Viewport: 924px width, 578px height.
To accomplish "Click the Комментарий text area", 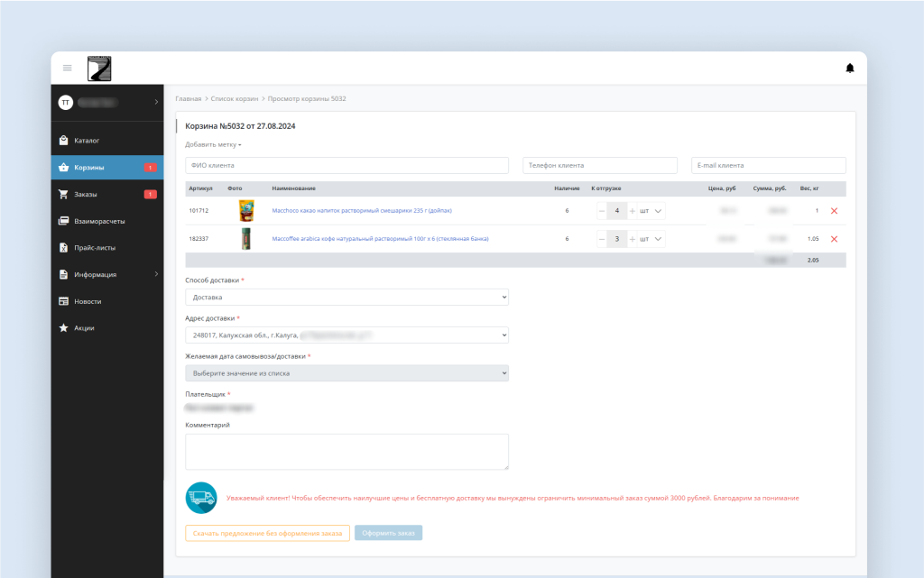I will 346,452.
